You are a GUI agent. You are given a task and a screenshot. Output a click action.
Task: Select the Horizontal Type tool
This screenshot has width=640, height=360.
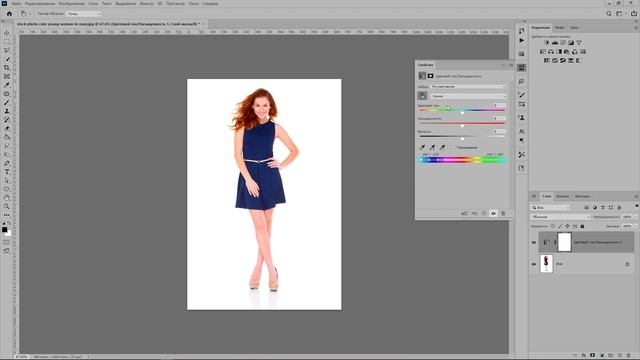[7, 172]
